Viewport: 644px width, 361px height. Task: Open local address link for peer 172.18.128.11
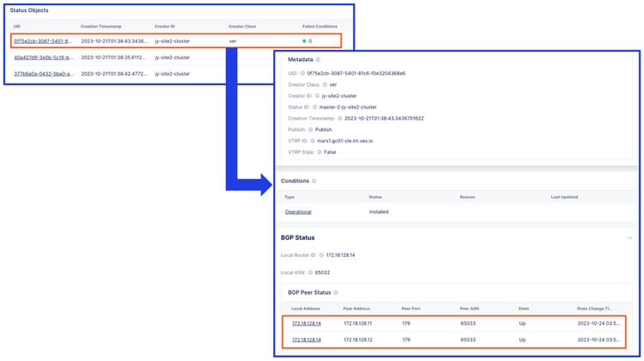coord(307,323)
